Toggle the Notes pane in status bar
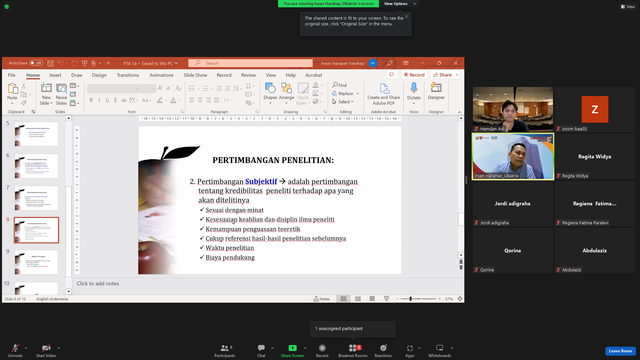The height and width of the screenshot is (360, 640). click(x=322, y=299)
